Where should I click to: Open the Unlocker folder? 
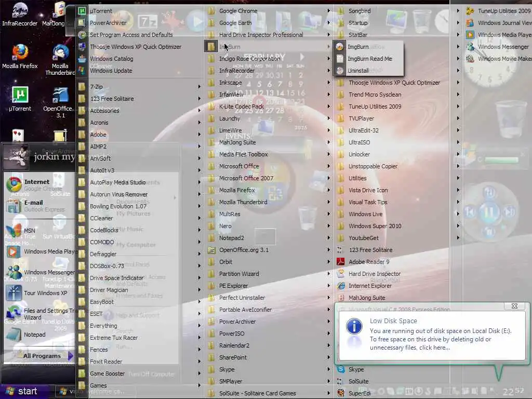pyautogui.click(x=398, y=154)
